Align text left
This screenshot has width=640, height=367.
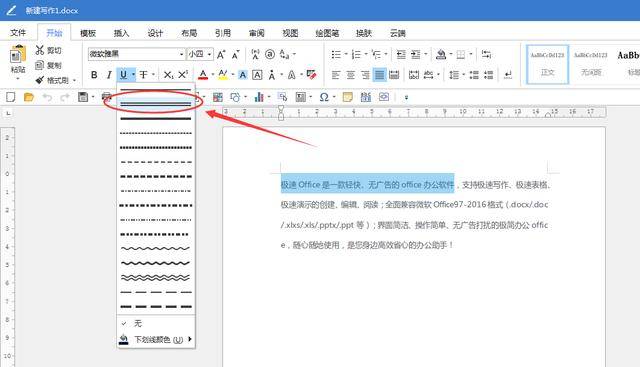tap(336, 75)
